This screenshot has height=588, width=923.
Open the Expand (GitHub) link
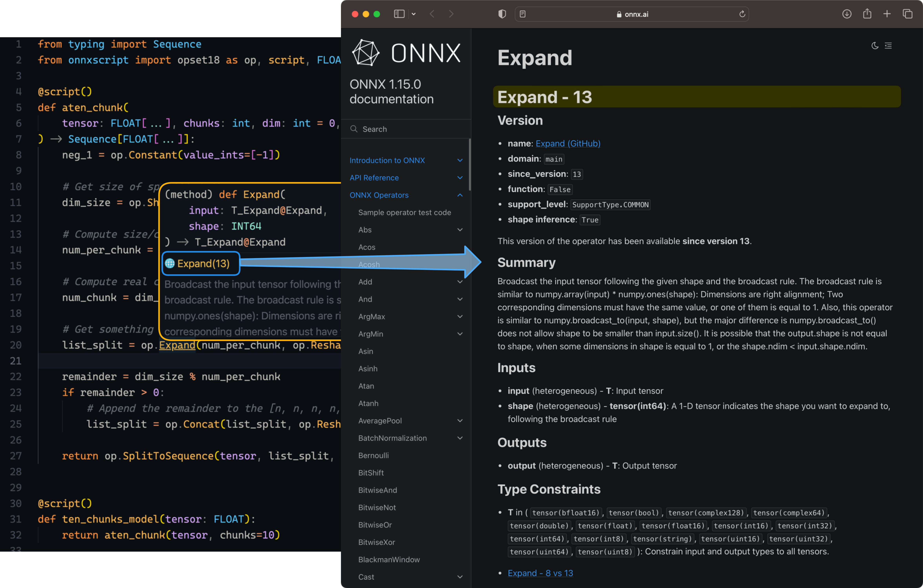(x=568, y=143)
